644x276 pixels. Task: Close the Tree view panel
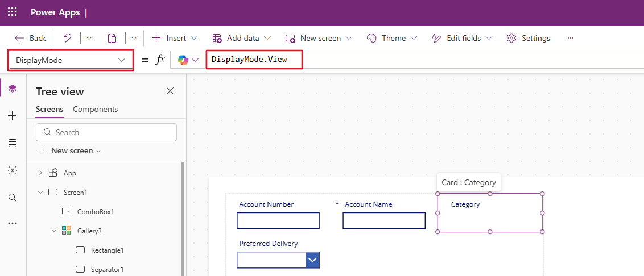pos(170,91)
